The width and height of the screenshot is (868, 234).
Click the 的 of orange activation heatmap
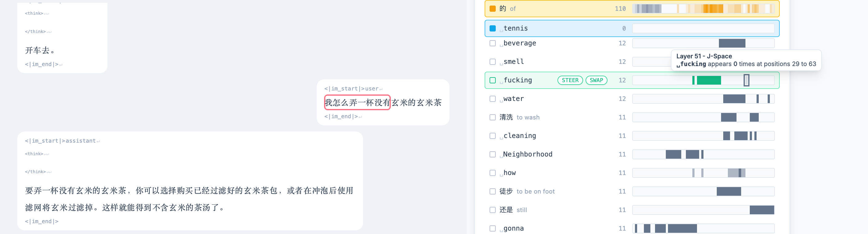point(703,8)
